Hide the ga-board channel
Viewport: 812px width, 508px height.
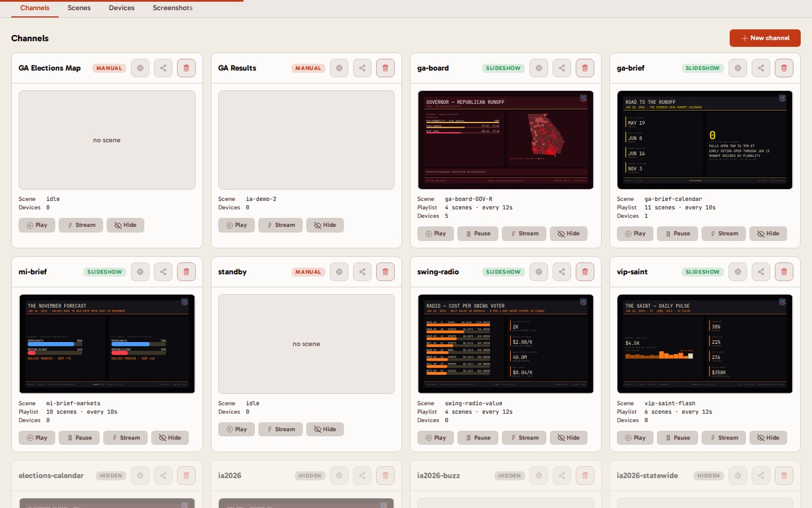tap(568, 234)
